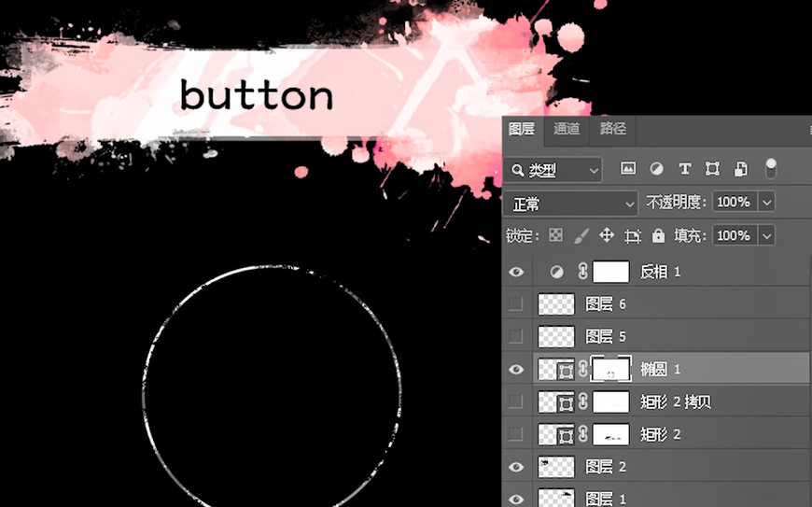Select the 矩形 2 拷贝 mask thumbnail
Viewport: 812px width, 507px height.
point(611,401)
